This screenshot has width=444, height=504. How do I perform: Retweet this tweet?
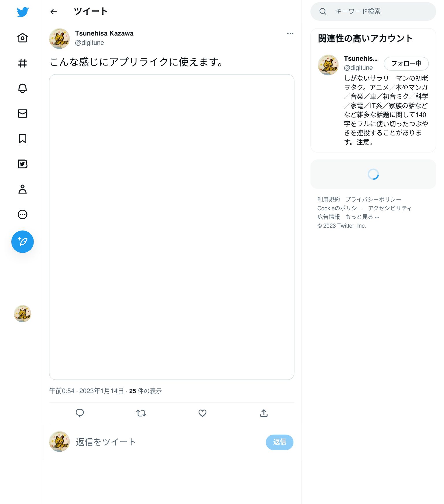click(141, 413)
